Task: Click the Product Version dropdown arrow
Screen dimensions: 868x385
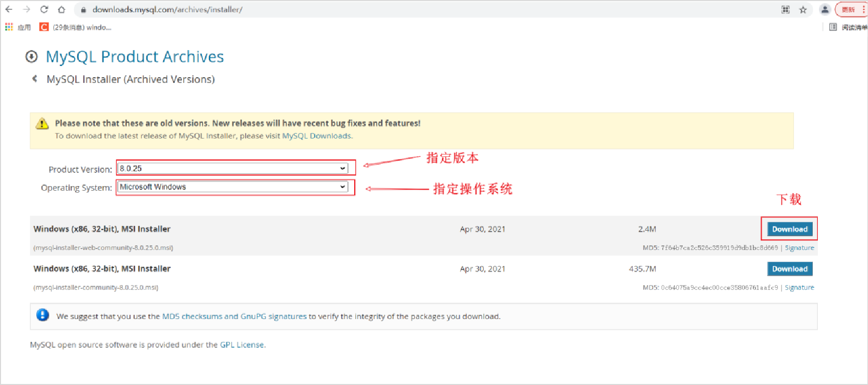Action: pos(342,169)
